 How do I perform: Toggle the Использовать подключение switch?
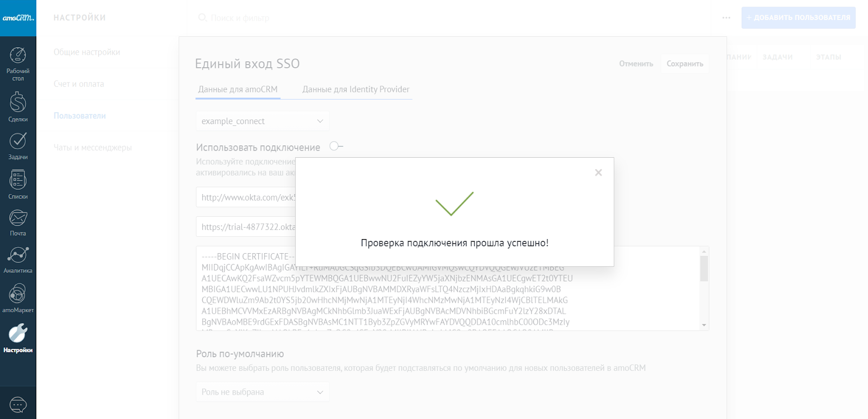click(x=336, y=146)
